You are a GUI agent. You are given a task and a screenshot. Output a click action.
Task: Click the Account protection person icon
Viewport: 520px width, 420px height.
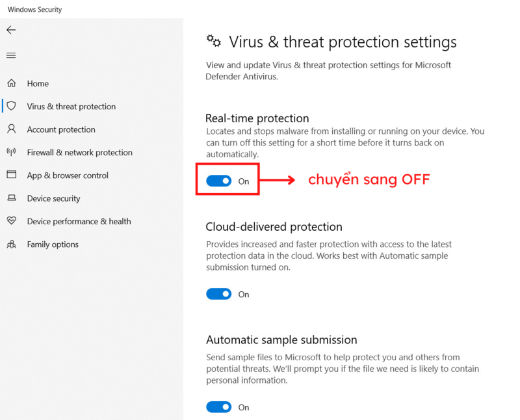12,129
